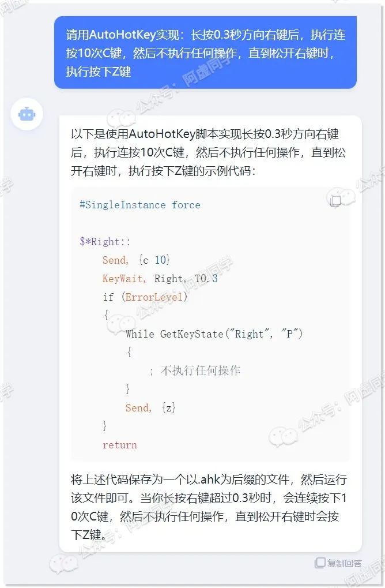The height and width of the screenshot is (588, 385).
Task: Click the $*Right:: hotkey definition line
Action: (x=105, y=242)
